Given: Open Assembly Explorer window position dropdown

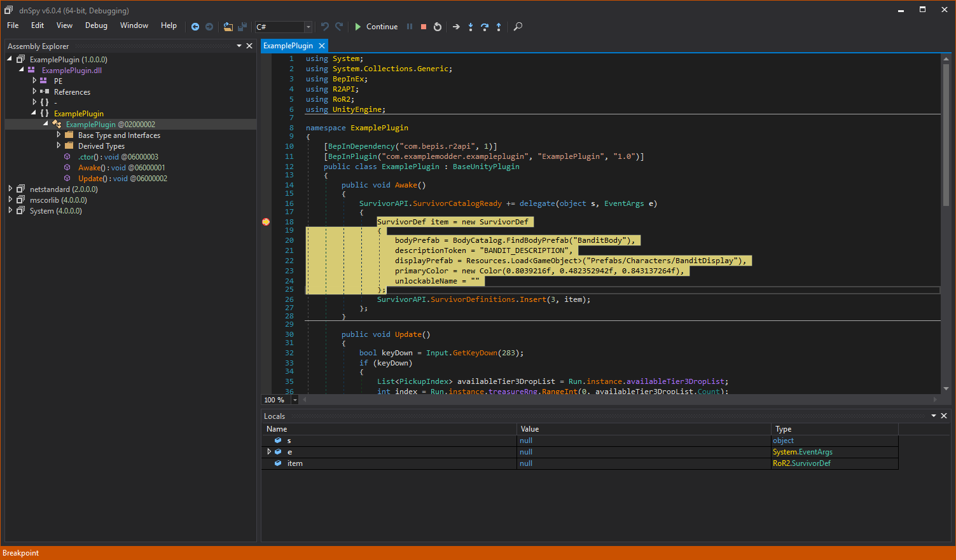Looking at the screenshot, I should (x=239, y=46).
